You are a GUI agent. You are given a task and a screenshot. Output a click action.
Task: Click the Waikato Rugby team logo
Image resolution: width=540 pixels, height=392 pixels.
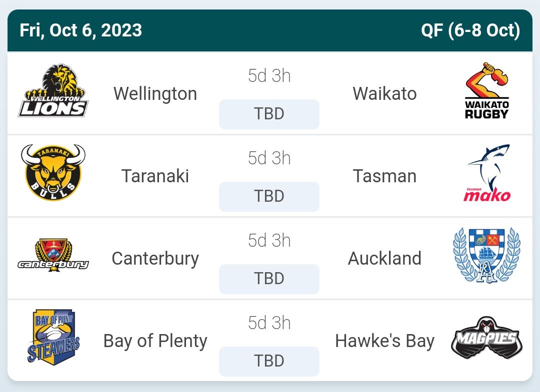click(486, 91)
